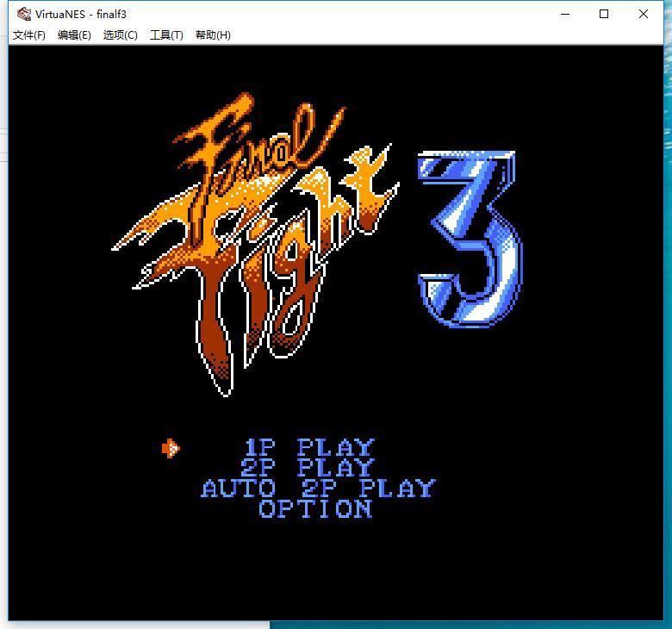672x629 pixels.
Task: Click the Final Fight flaming logo
Action: [255, 245]
